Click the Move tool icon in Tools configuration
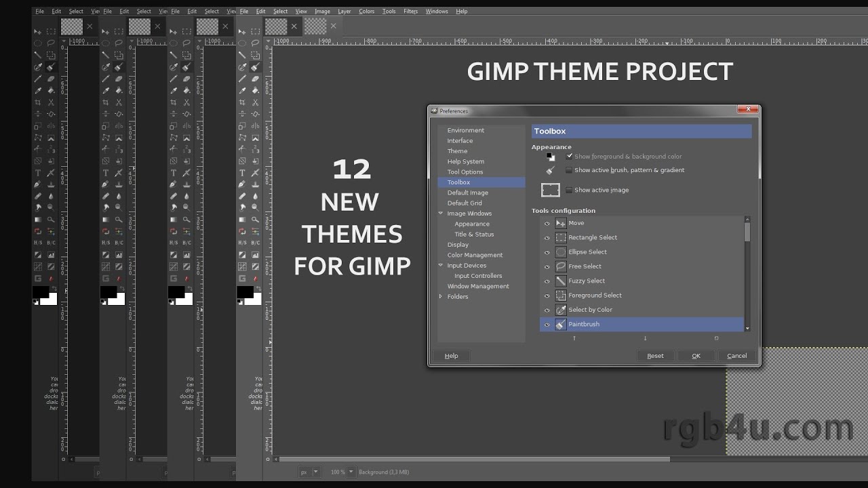Viewport: 868px width, 488px height. [x=561, y=223]
